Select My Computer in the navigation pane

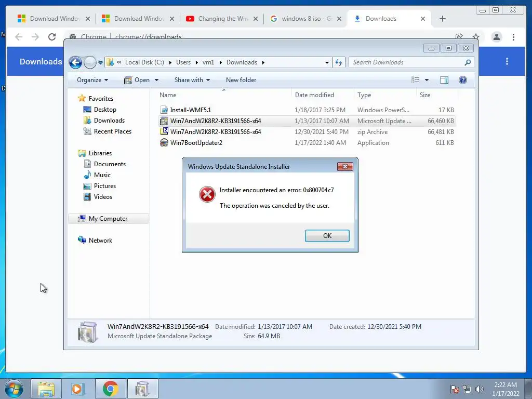[x=108, y=219]
